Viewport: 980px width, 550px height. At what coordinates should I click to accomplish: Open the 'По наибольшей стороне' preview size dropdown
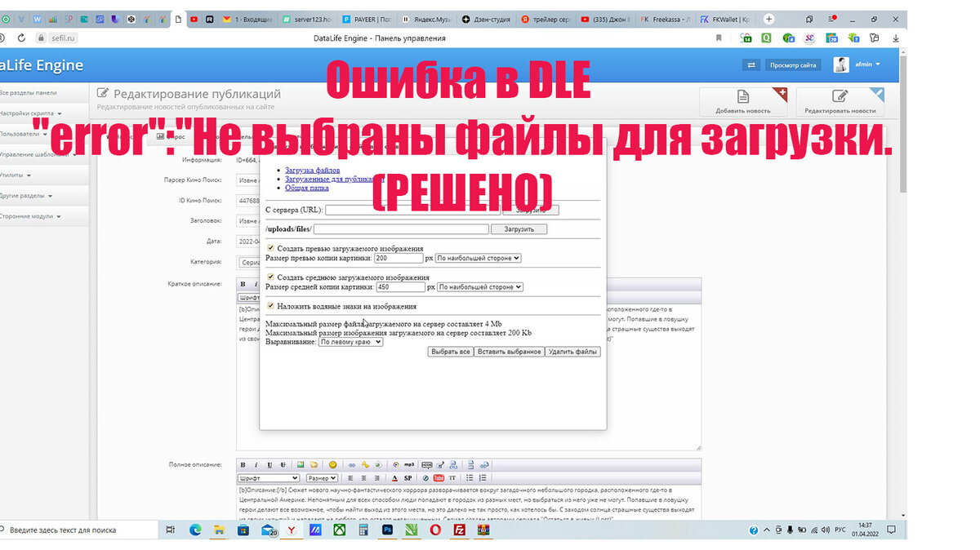click(477, 259)
